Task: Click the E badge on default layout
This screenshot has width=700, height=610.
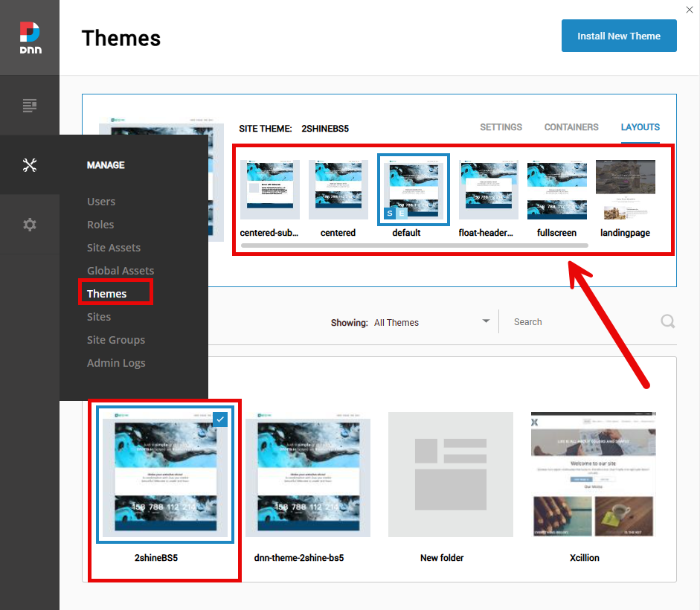Action: click(x=402, y=213)
